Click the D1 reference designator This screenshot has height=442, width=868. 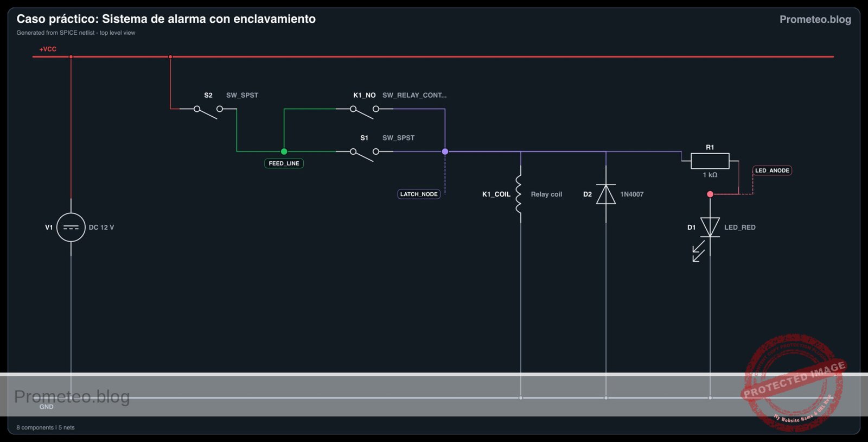click(691, 228)
